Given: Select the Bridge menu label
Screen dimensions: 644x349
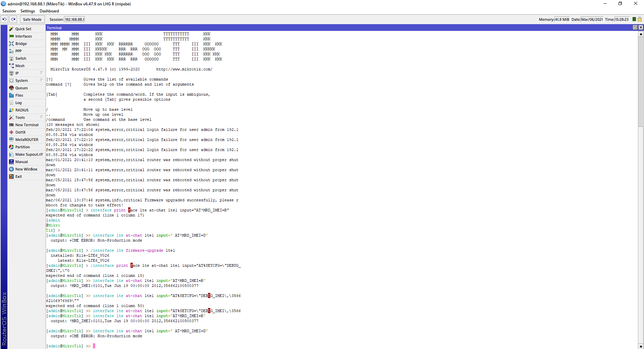Looking at the screenshot, I should tap(21, 44).
